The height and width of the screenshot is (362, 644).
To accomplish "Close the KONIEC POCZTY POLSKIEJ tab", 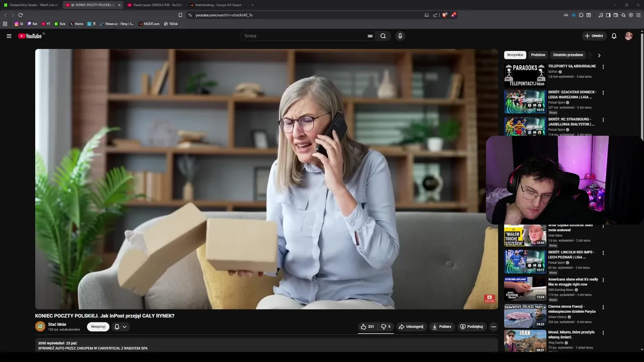I will point(119,5).
